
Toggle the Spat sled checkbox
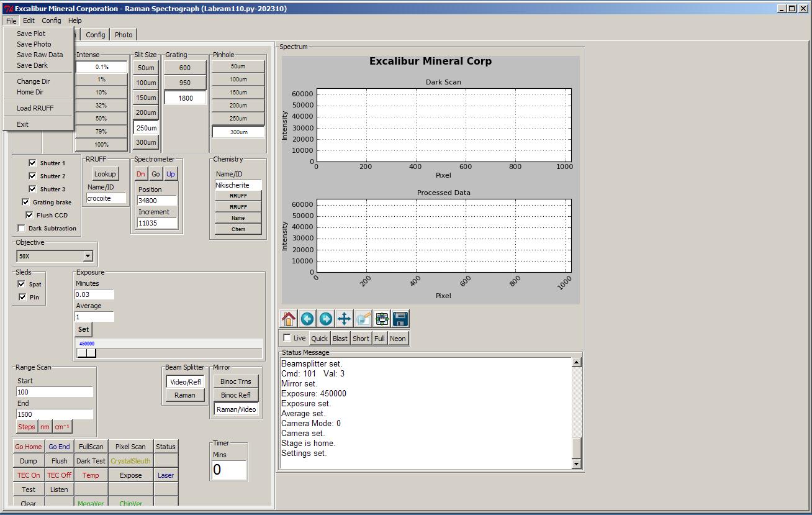tap(22, 284)
